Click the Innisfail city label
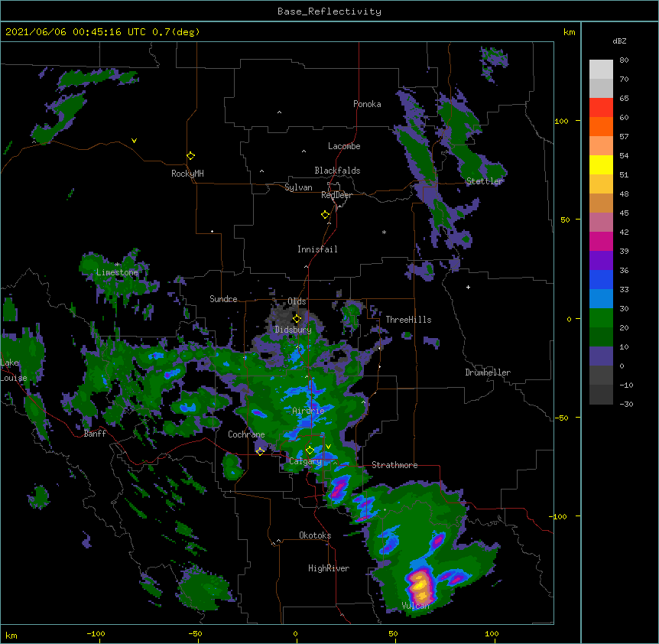659x644 pixels. pyautogui.click(x=317, y=249)
